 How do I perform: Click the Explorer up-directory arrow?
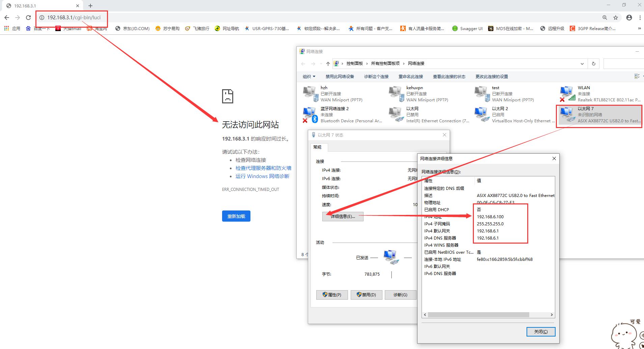328,64
